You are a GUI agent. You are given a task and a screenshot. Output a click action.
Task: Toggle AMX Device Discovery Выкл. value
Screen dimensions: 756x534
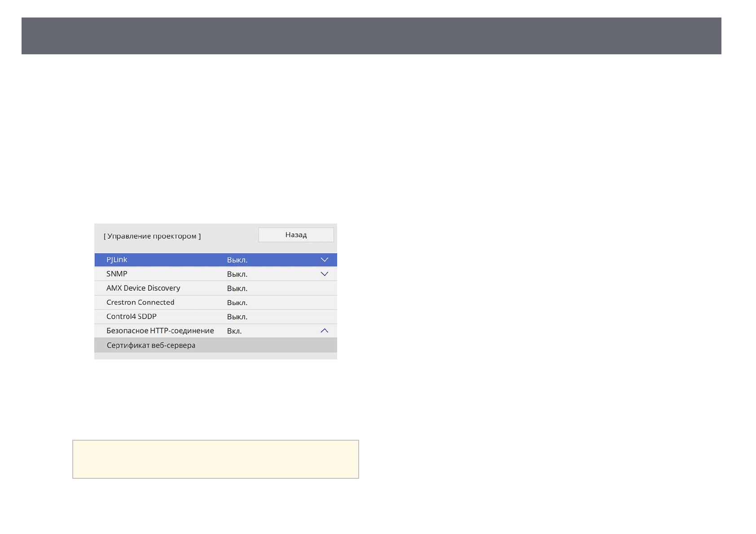click(237, 289)
